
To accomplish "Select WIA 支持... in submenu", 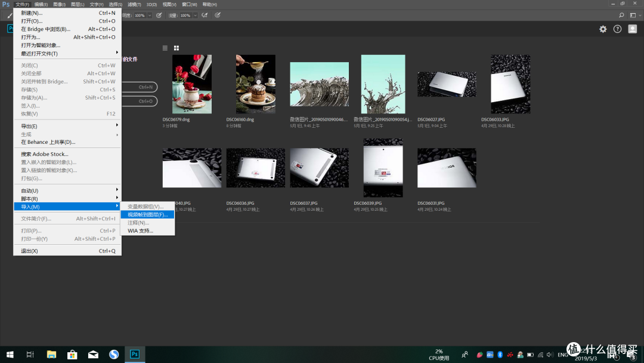I will point(147,230).
